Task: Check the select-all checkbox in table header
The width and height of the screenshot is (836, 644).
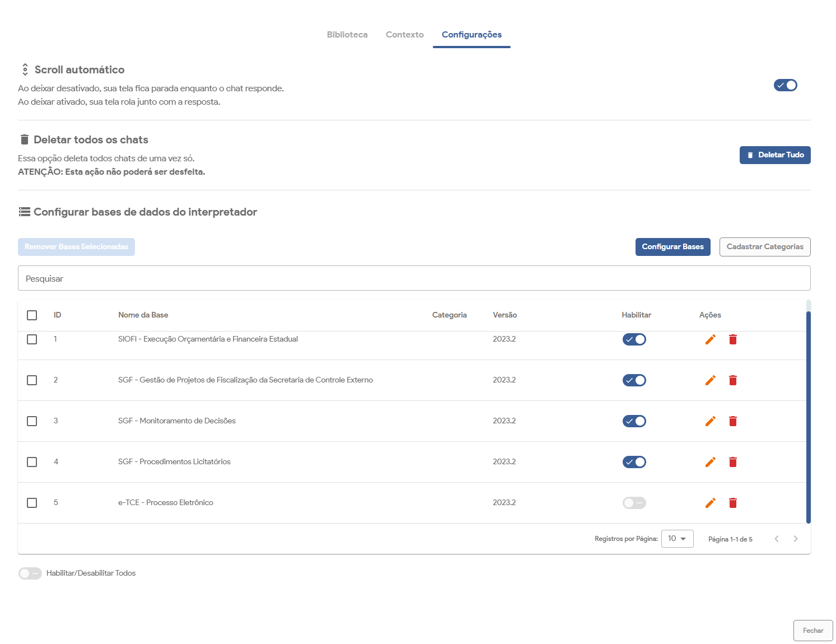Action: pyautogui.click(x=32, y=315)
